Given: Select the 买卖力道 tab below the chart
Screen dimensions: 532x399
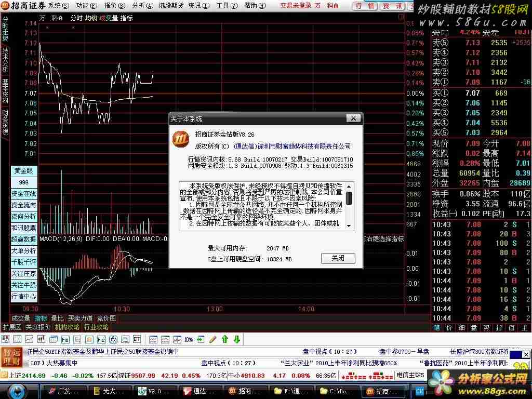Looking at the screenshot, I should pyautogui.click(x=80, y=318).
